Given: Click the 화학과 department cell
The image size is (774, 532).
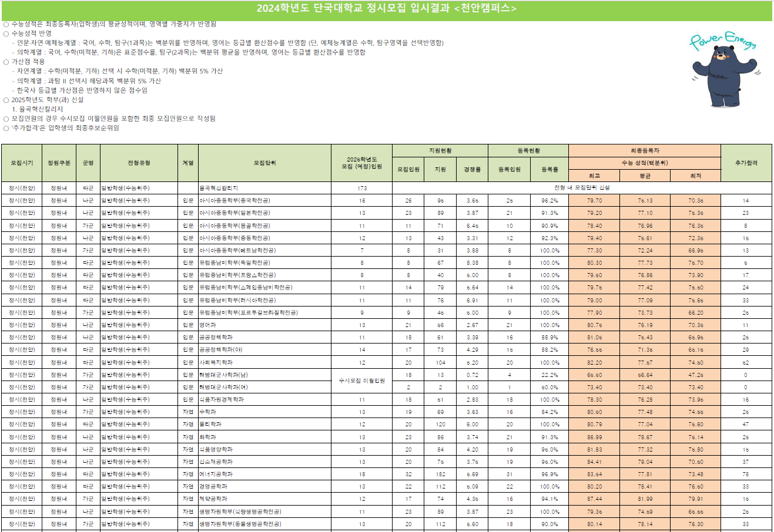Looking at the screenshot, I should 264,437.
